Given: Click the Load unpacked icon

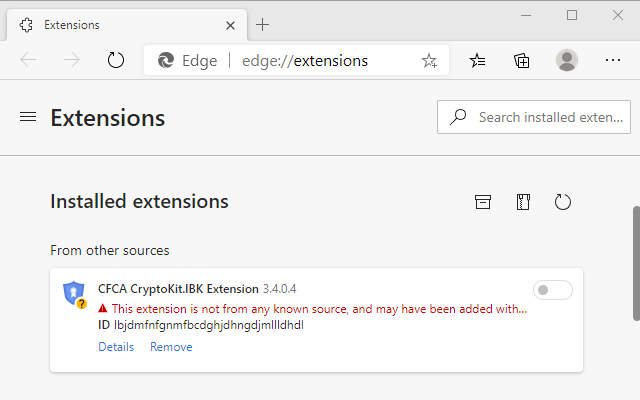Looking at the screenshot, I should coord(483,202).
